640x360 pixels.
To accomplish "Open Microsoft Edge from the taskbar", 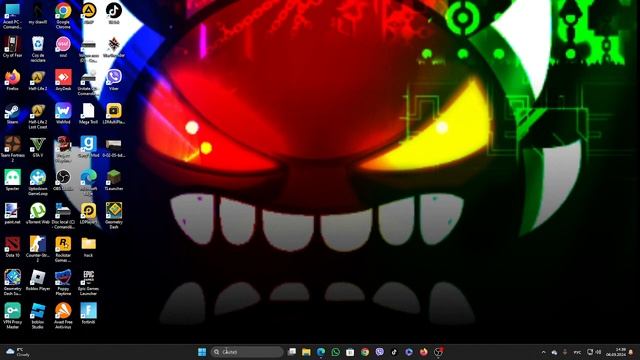I will [321, 352].
